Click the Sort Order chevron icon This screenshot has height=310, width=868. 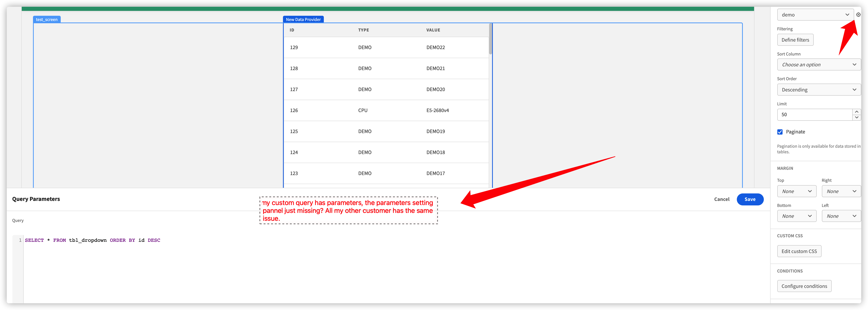click(855, 89)
